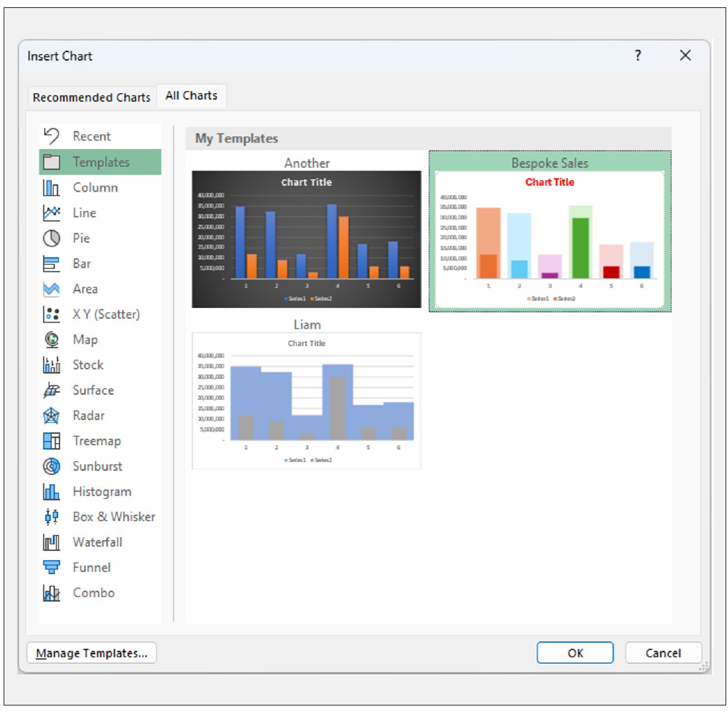This screenshot has height=725, width=728.
Task: Select the Another chart template preview
Action: 306,238
